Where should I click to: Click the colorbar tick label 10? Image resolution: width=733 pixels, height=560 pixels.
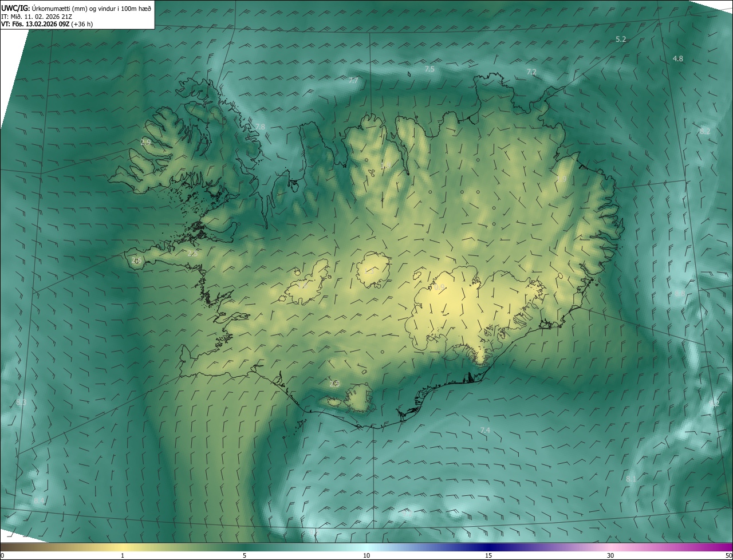click(366, 555)
